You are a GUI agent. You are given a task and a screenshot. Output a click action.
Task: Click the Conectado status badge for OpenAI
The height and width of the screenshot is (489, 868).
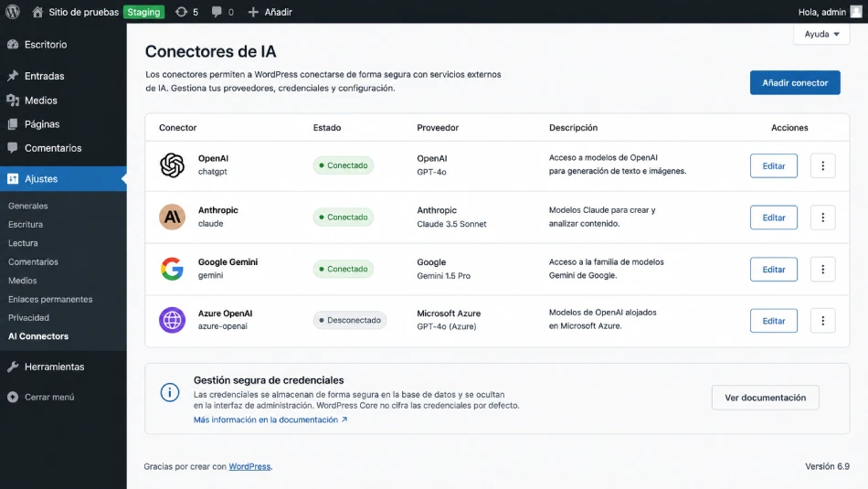(x=344, y=165)
